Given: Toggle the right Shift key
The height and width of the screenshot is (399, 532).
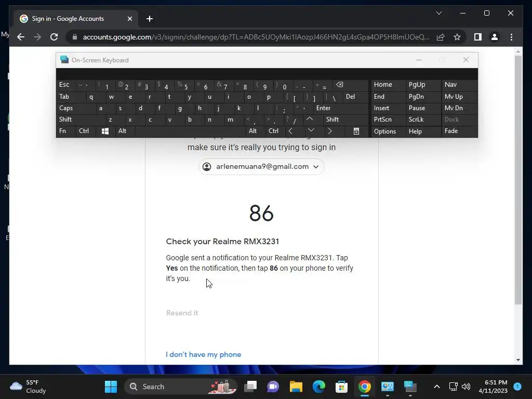Looking at the screenshot, I should pyautogui.click(x=345, y=119).
